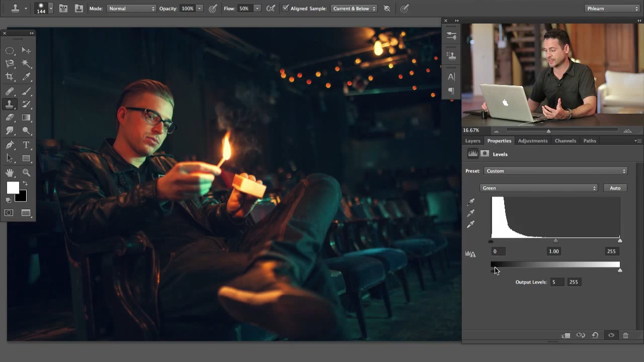
Task: Toggle pressure for opacity button
Action: (x=213, y=9)
